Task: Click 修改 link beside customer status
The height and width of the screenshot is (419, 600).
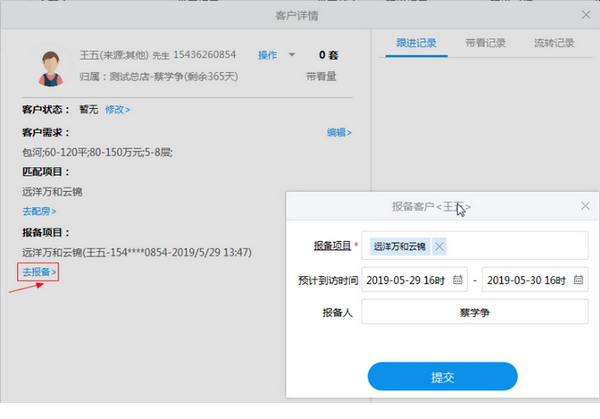Action: [x=117, y=109]
